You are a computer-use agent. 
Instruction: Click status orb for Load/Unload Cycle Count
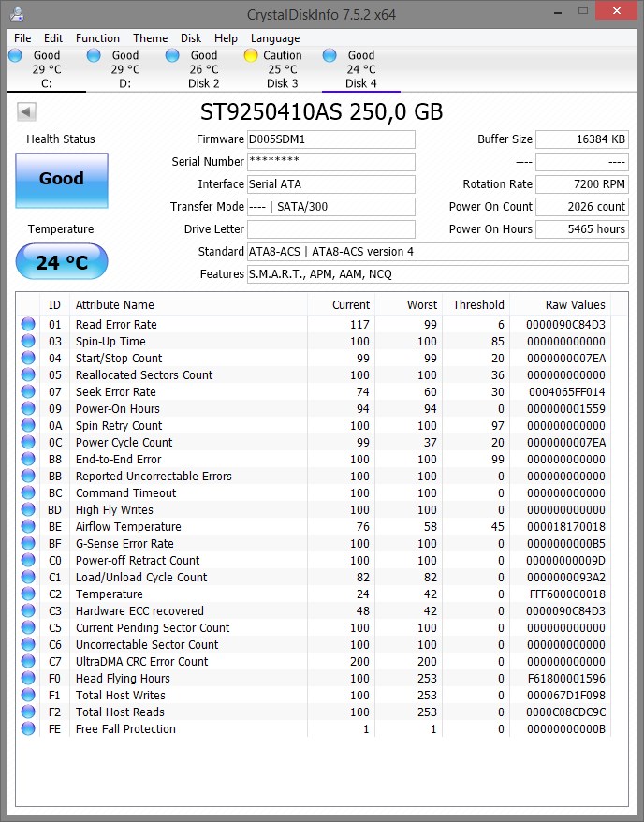tap(28, 577)
